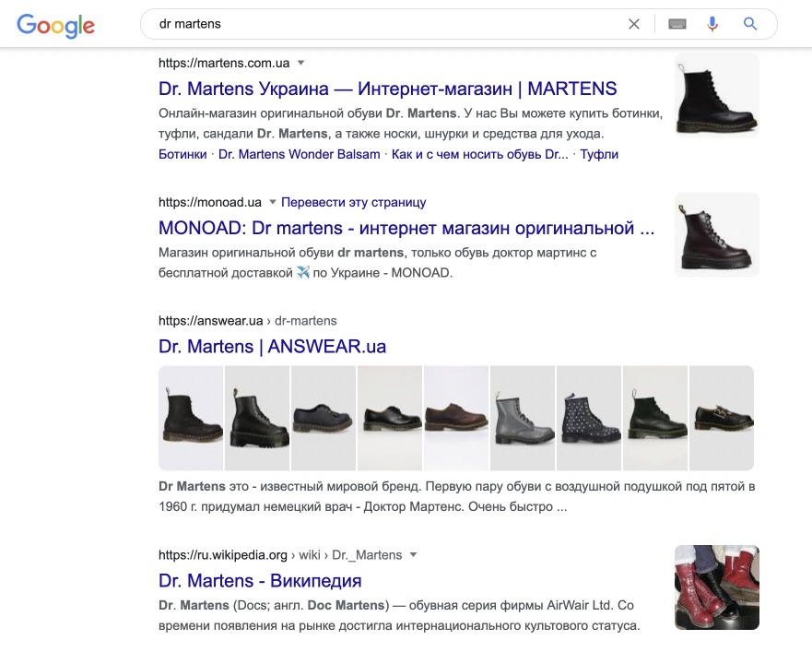
Task: Open Как и с чем носить обувь sitelink
Action: [x=479, y=154]
